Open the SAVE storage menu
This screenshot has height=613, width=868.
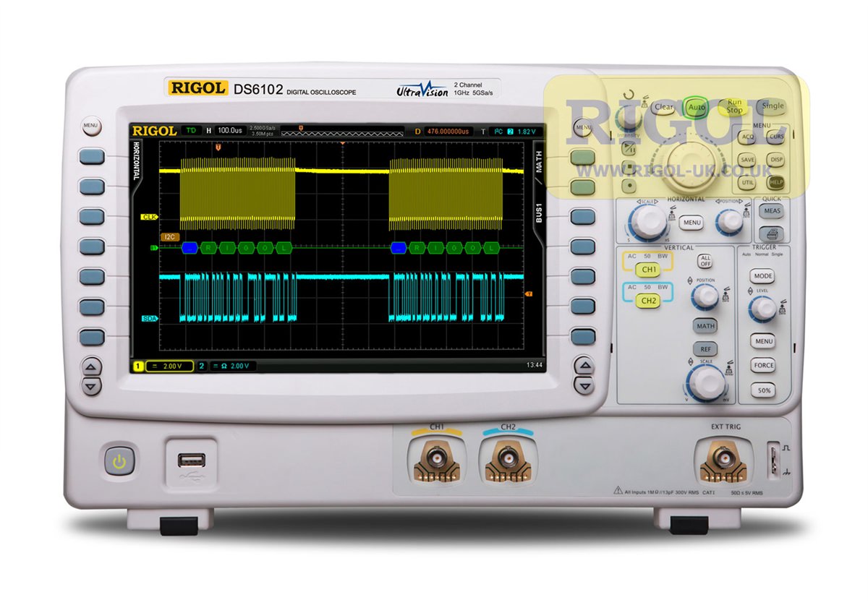pyautogui.click(x=746, y=160)
